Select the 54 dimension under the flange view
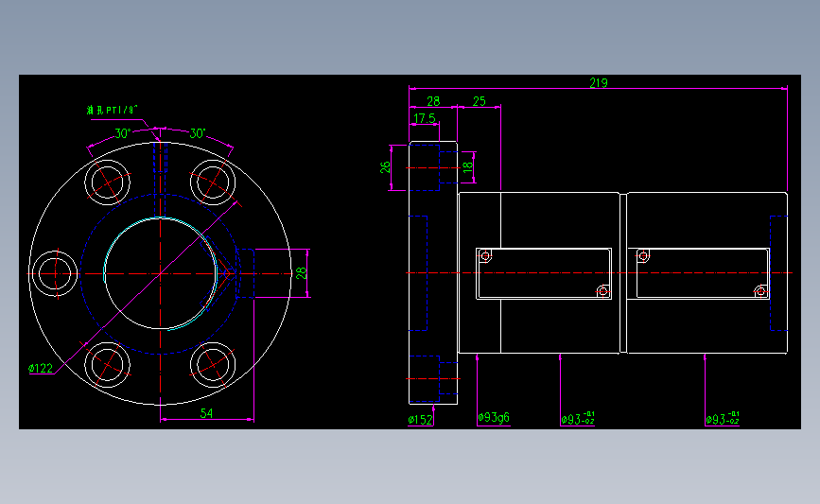 tap(206, 413)
